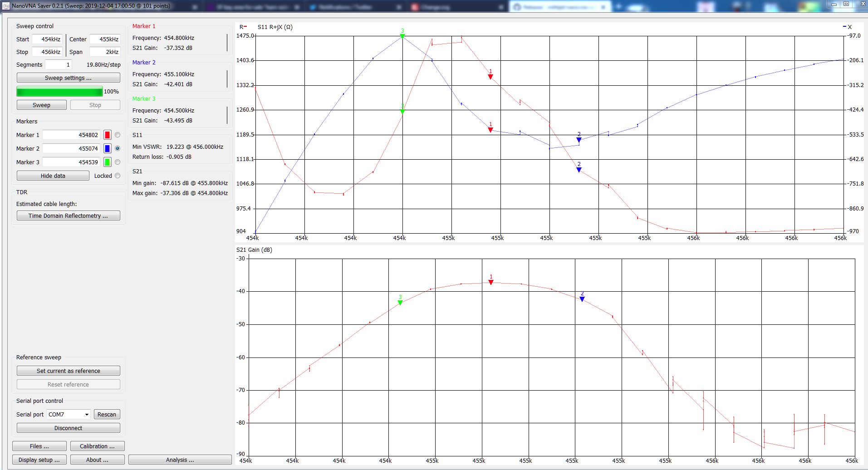Select the Marker 1 radio button

coord(118,135)
